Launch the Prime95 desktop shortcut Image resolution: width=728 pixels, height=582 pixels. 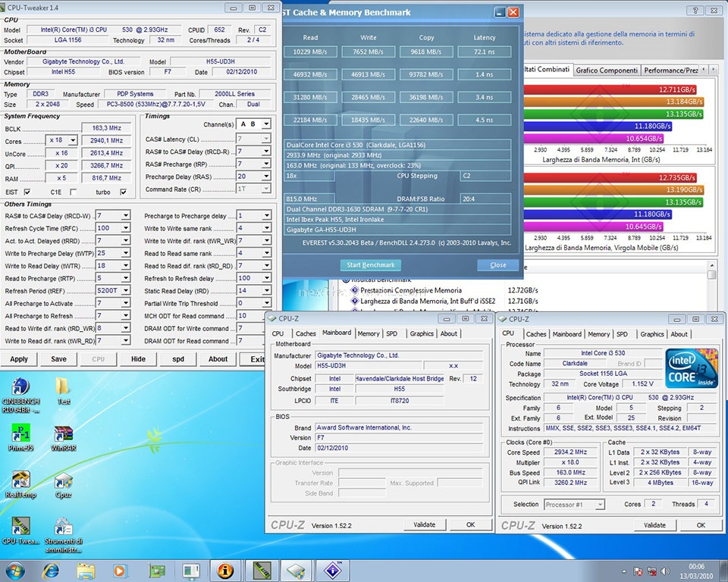click(x=20, y=438)
